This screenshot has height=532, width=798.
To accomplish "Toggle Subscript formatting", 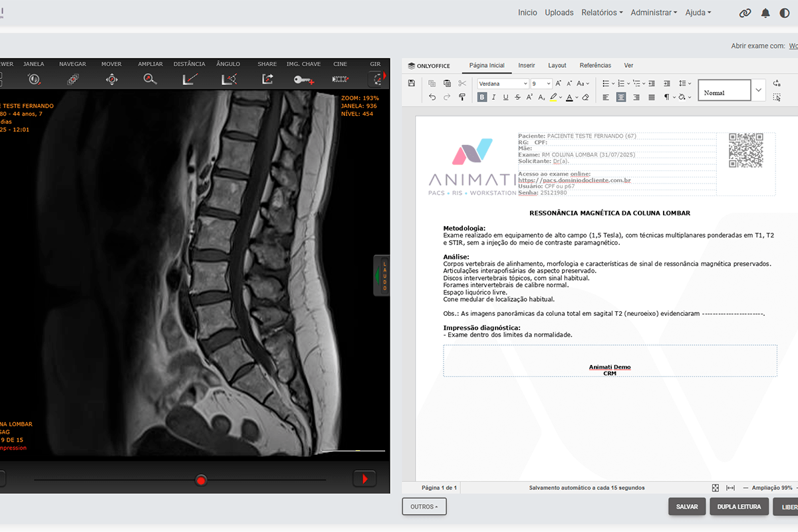I will (541, 97).
